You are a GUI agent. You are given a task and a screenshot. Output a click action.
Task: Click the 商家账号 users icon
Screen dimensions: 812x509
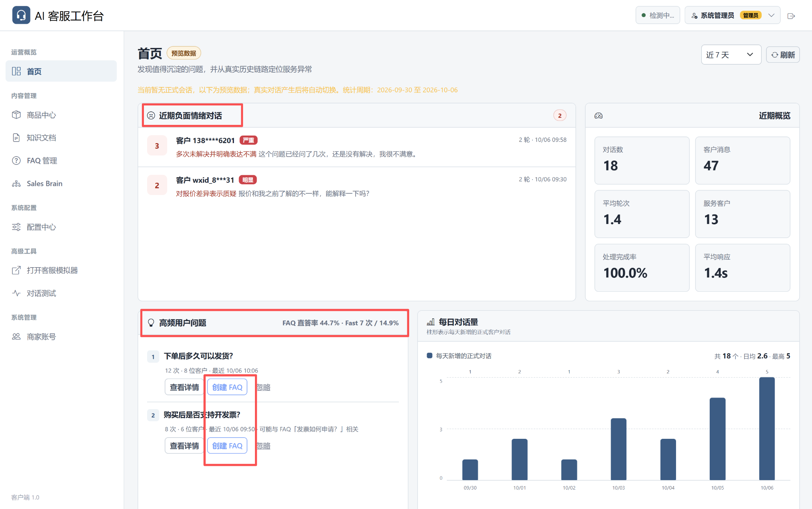(16, 337)
